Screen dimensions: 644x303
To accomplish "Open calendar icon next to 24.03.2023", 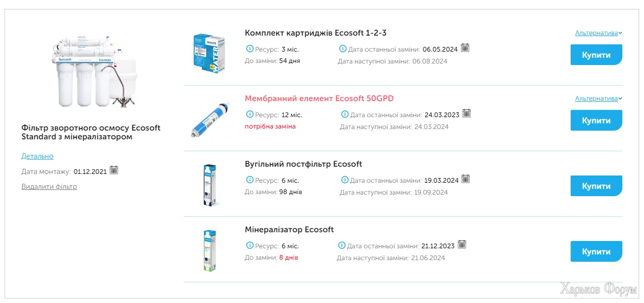I will 466,114.
